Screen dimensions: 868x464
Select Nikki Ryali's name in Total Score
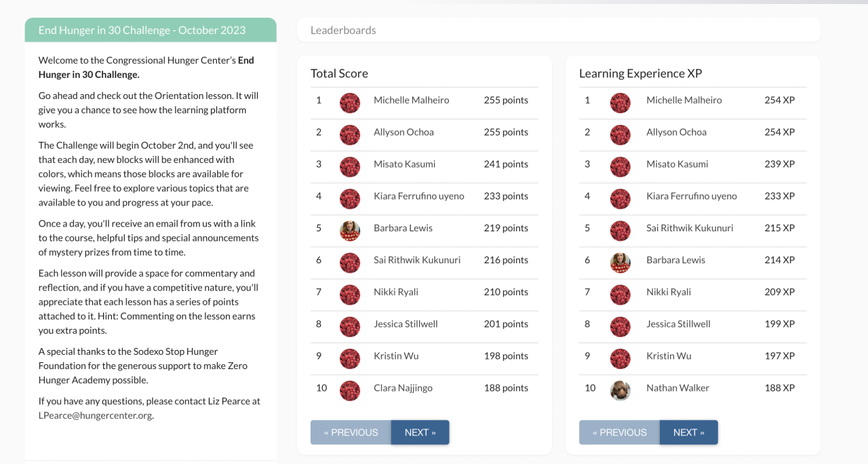coord(396,292)
